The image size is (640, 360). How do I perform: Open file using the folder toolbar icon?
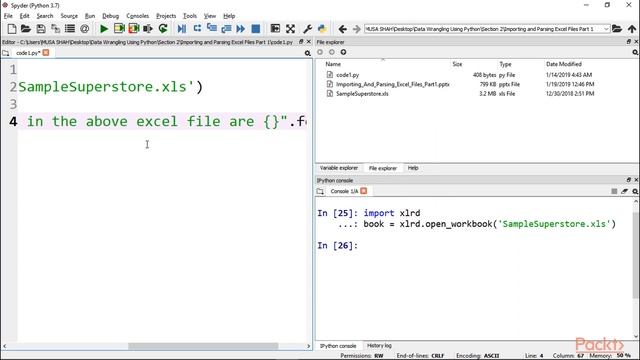pyautogui.click(x=26, y=29)
